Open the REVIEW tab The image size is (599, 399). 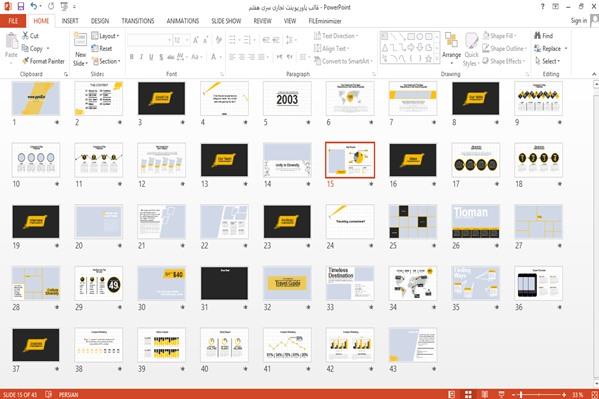[x=262, y=21]
